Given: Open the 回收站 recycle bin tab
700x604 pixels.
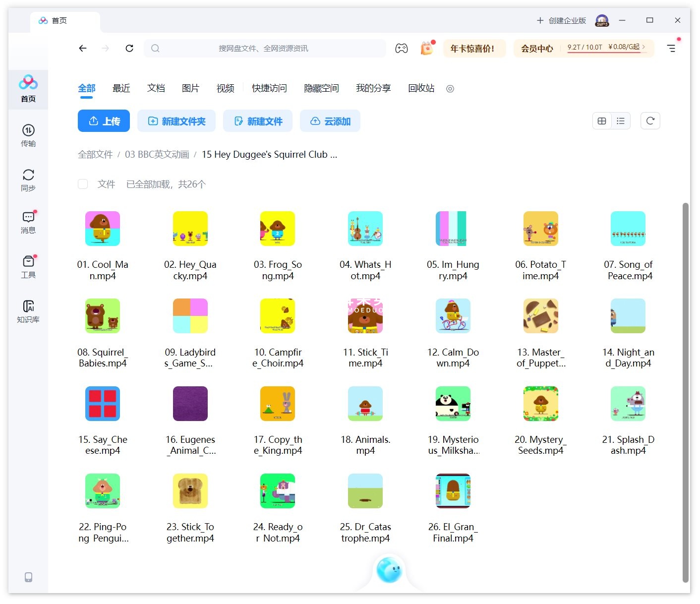Looking at the screenshot, I should 420,88.
